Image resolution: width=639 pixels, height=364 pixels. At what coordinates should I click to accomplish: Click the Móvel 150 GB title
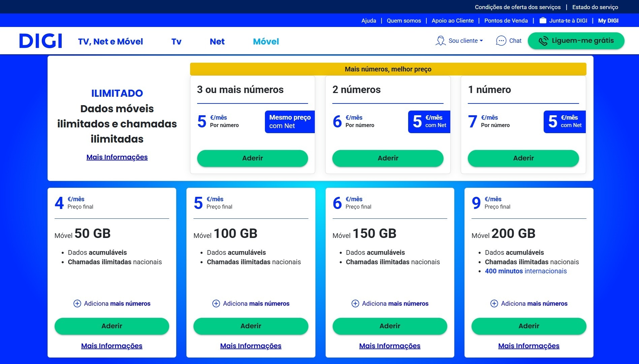tap(364, 234)
